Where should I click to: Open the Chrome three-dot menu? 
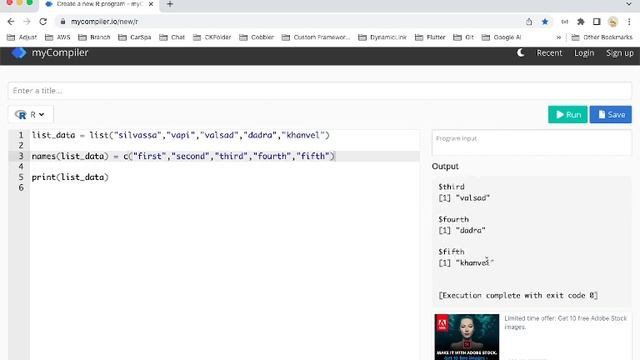pyautogui.click(x=629, y=22)
